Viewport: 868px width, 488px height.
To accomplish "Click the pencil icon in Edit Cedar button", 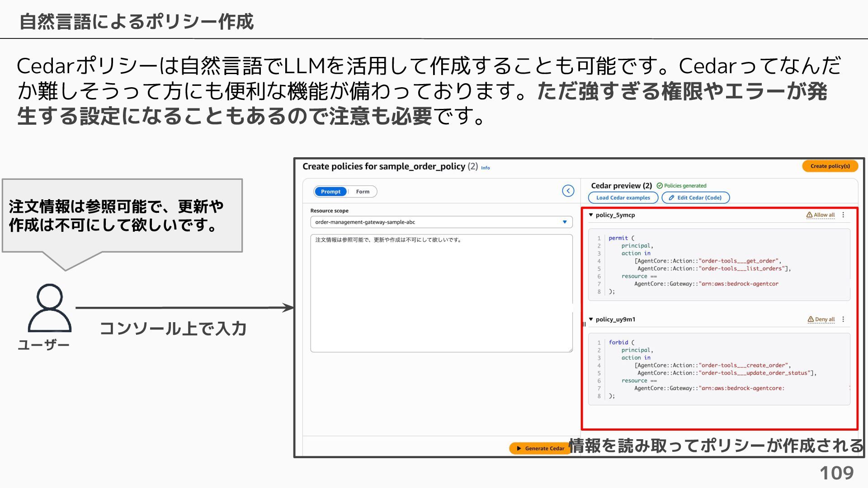I will [x=671, y=198].
